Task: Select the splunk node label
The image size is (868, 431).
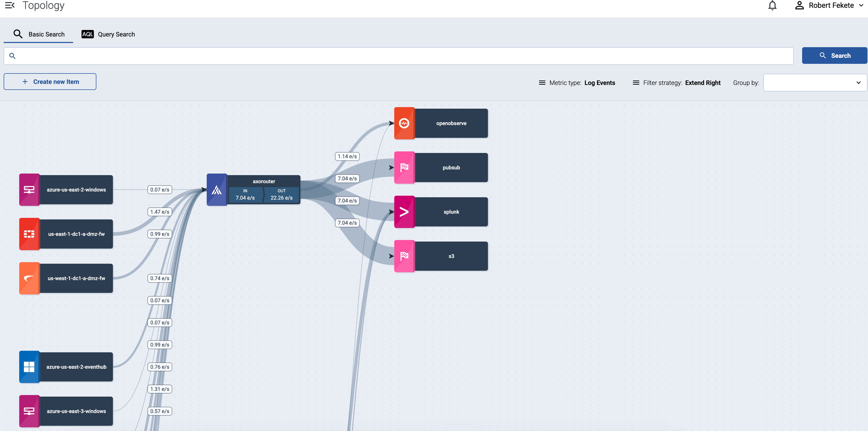Action: click(x=451, y=212)
